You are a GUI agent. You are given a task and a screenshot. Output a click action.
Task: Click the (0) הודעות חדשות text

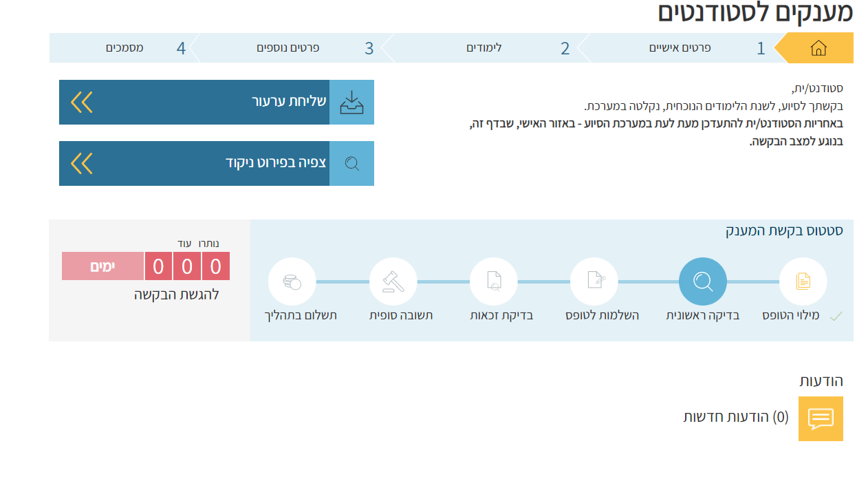(x=736, y=417)
